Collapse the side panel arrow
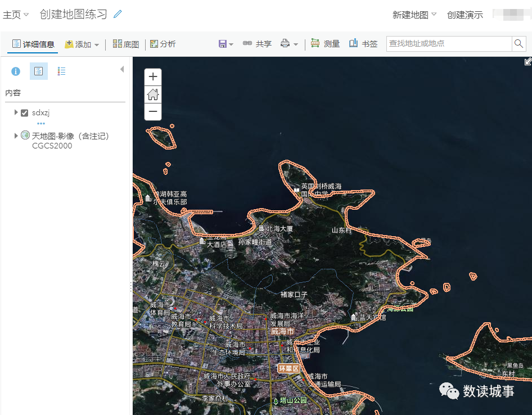The image size is (532, 415). [122, 69]
